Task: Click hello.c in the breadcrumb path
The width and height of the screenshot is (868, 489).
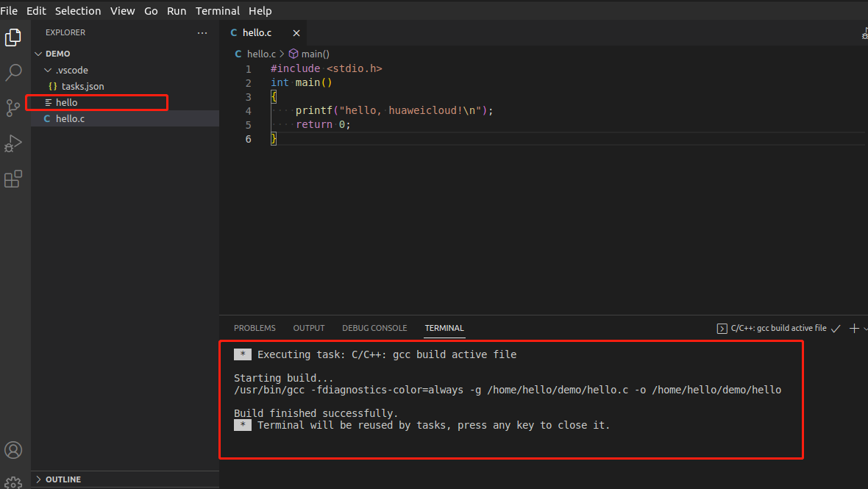Action: 260,54
